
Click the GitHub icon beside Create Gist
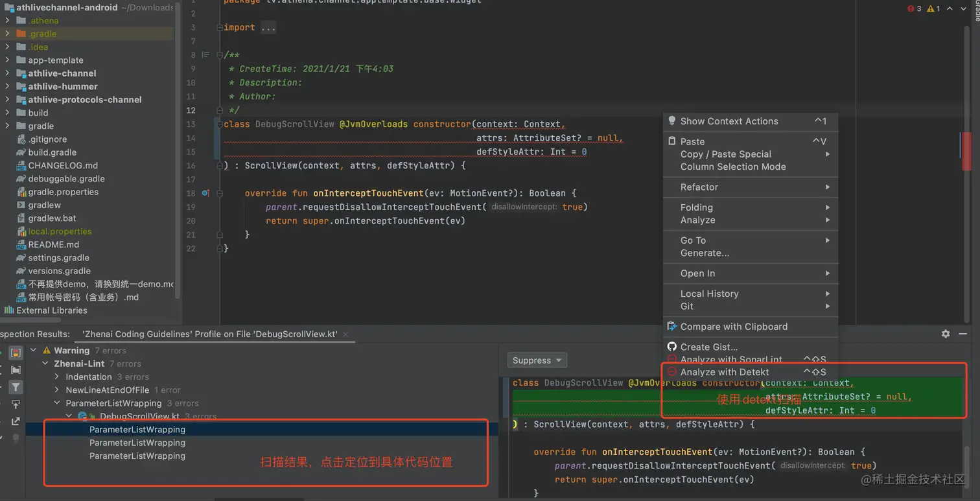click(x=672, y=347)
